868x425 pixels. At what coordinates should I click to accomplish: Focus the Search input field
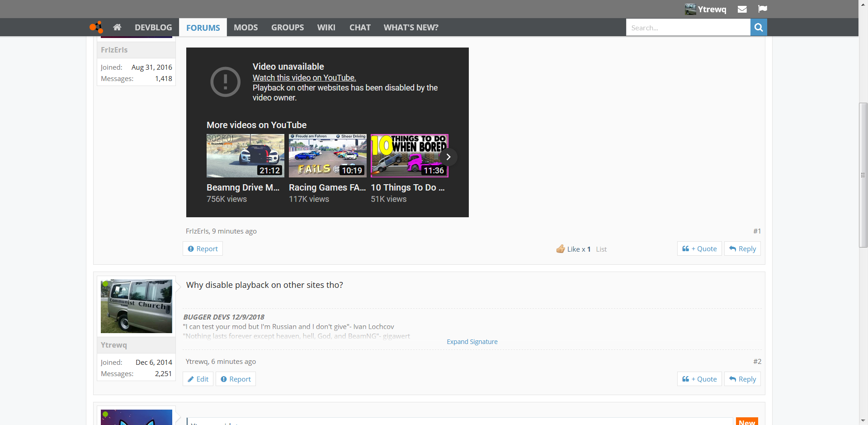pyautogui.click(x=688, y=28)
